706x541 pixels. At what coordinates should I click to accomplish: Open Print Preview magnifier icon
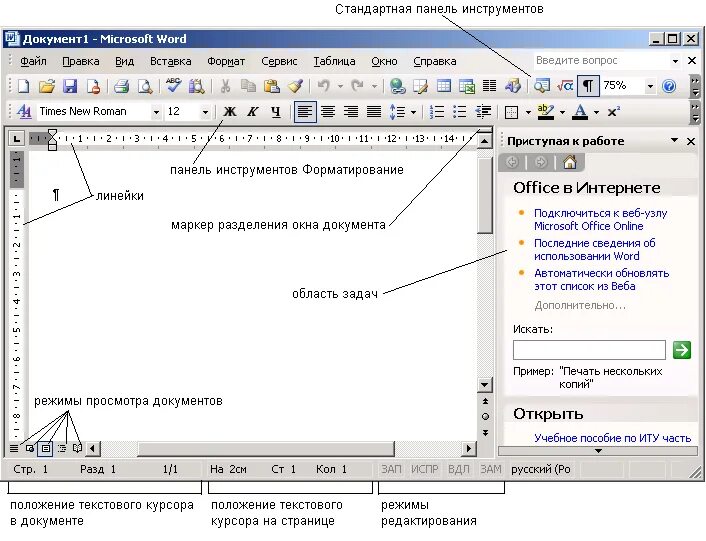tap(145, 86)
